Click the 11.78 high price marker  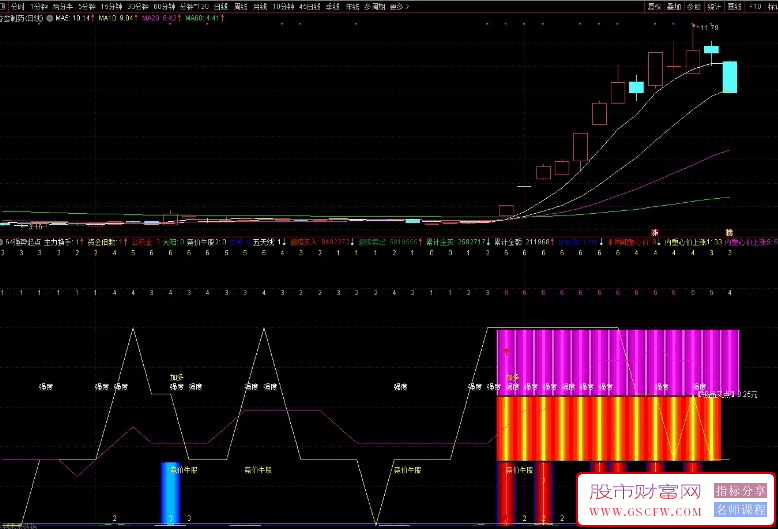coord(708,28)
